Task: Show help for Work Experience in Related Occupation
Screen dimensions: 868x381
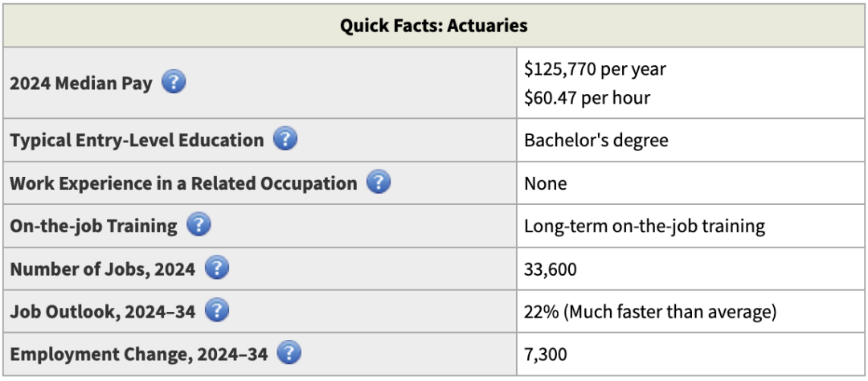Action: (x=379, y=182)
